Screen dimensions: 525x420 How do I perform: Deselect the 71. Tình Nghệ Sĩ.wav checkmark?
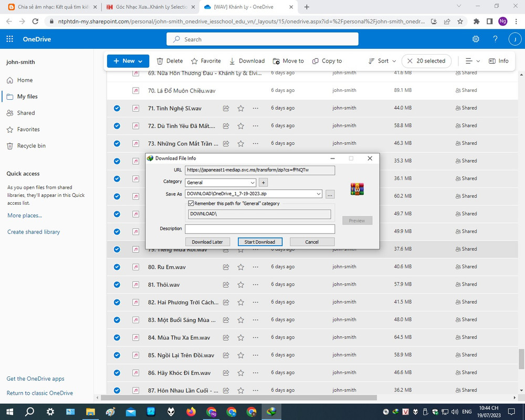tap(117, 108)
